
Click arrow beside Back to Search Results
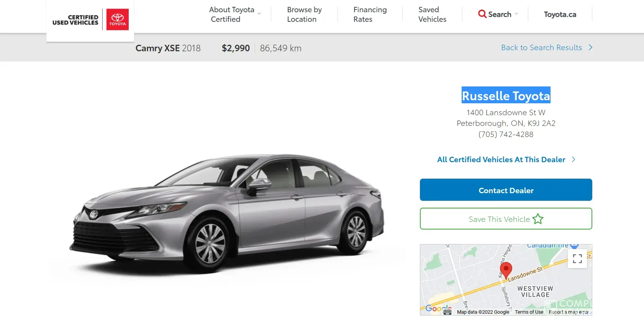click(x=590, y=47)
